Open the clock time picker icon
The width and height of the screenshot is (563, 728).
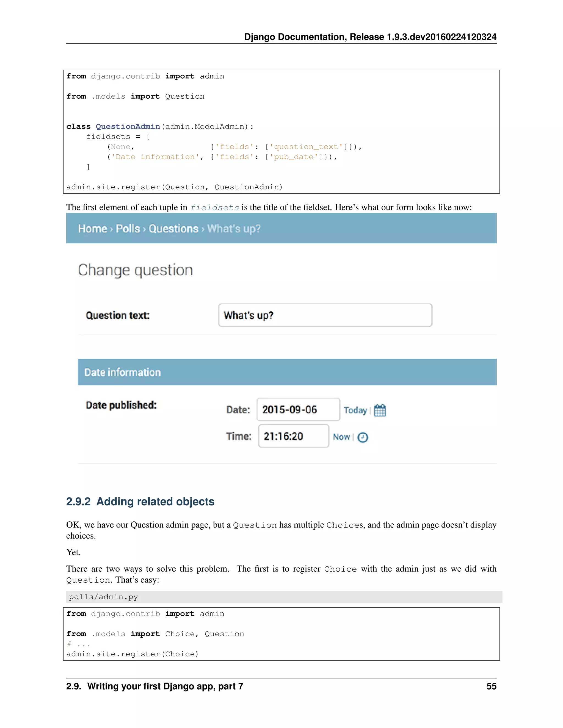(363, 437)
